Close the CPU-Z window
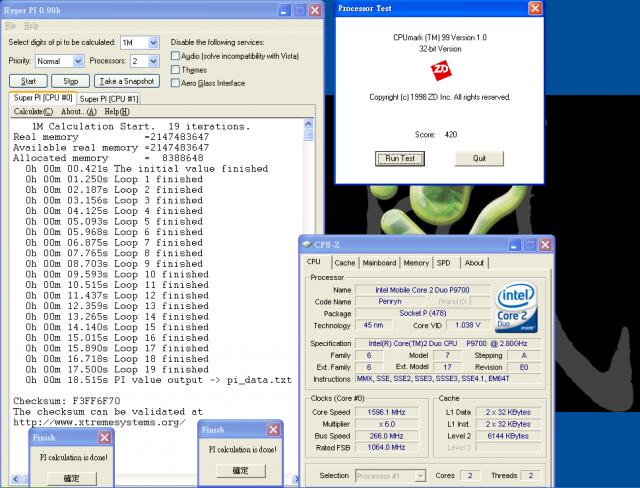Viewport: 640px width, 488px height. pos(545,245)
